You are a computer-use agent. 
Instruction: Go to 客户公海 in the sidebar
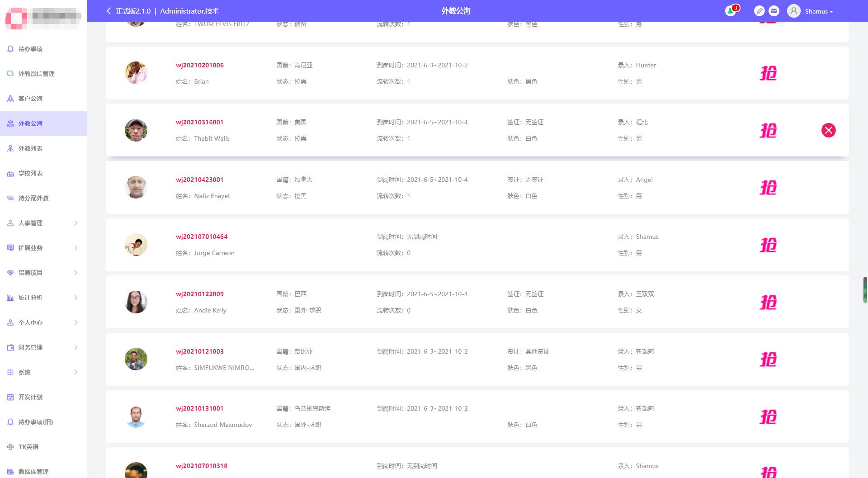pos(30,99)
